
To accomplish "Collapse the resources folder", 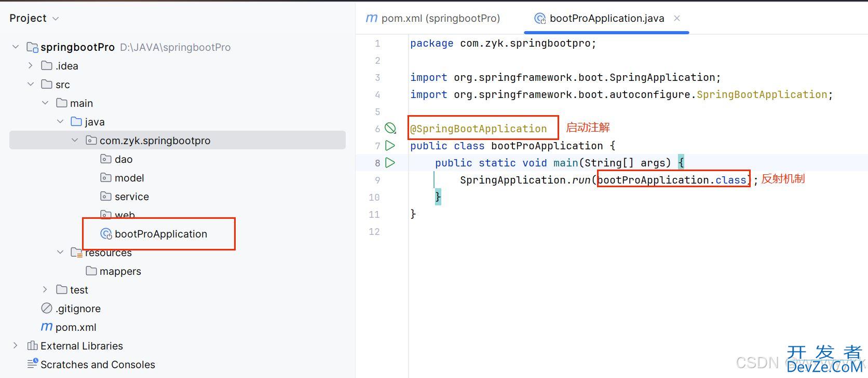I will coord(60,253).
